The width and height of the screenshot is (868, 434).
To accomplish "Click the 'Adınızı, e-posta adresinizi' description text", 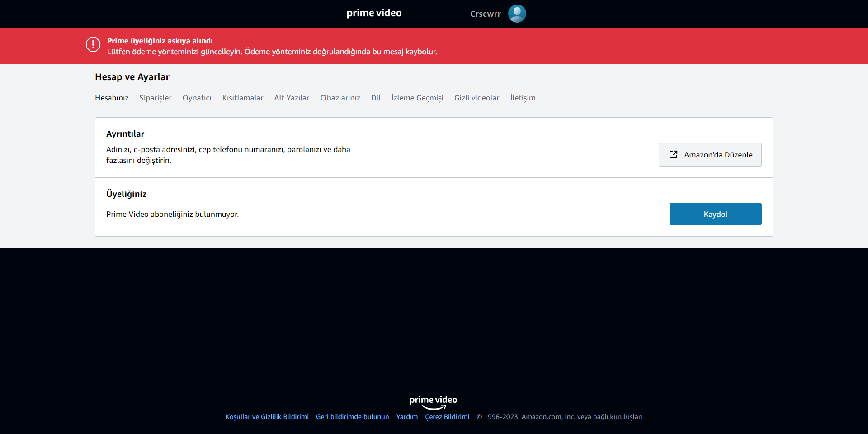I will pyautogui.click(x=228, y=155).
